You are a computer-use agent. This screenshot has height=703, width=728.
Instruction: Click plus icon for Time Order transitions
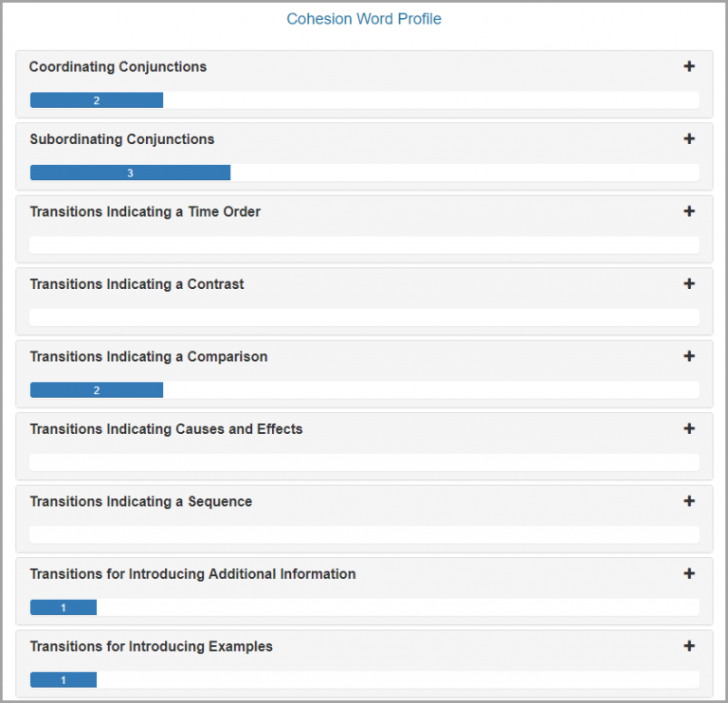click(689, 211)
